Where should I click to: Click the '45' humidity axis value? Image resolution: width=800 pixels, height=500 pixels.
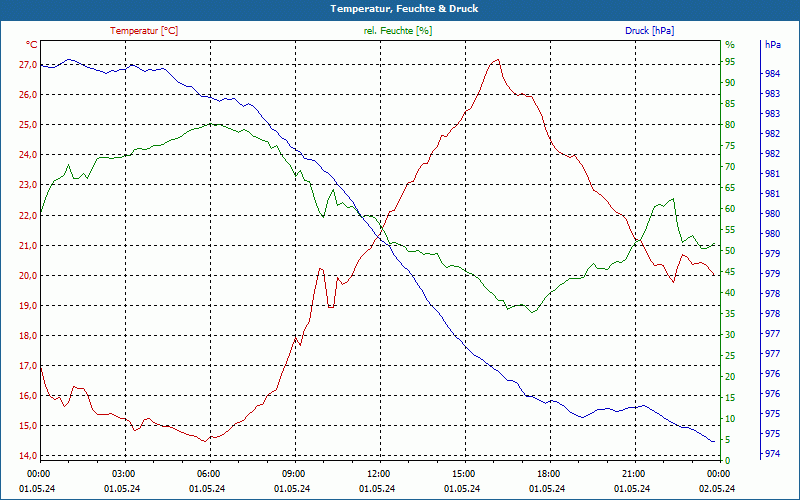click(x=730, y=272)
